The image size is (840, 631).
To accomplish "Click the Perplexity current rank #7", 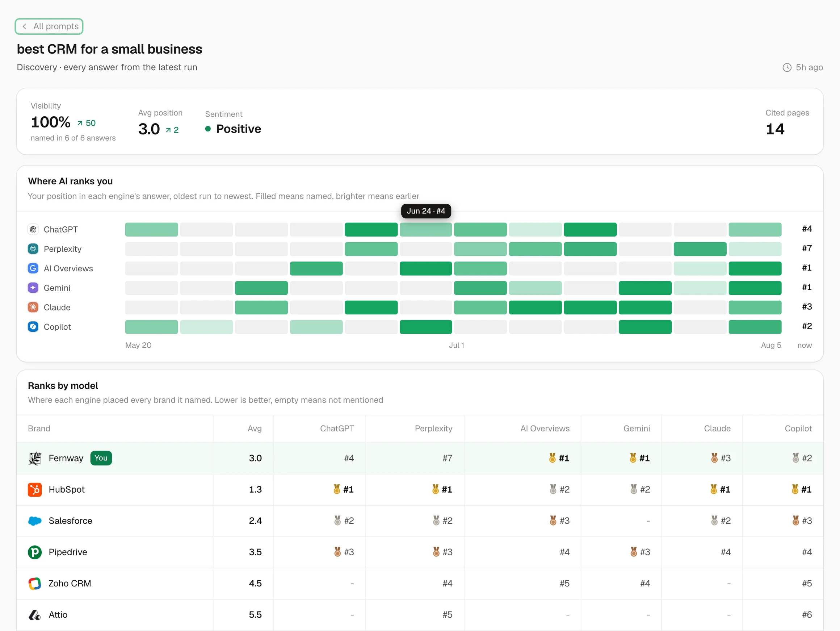I will pos(807,248).
